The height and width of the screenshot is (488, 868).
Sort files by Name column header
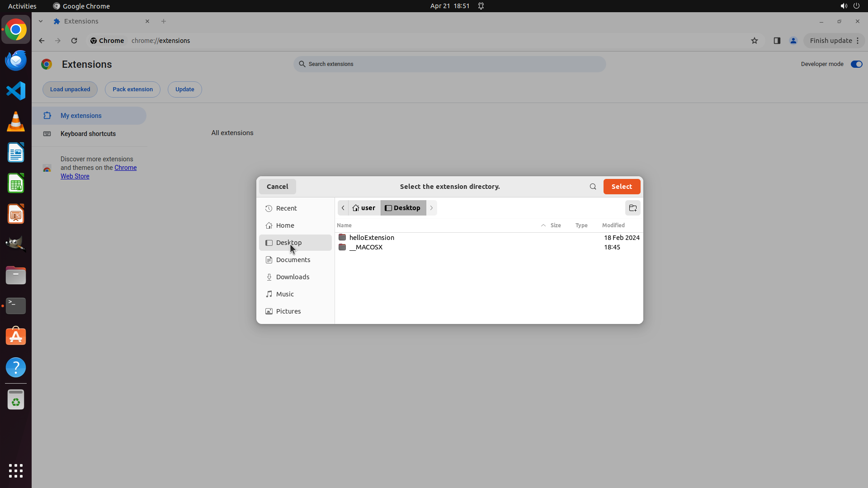point(344,225)
